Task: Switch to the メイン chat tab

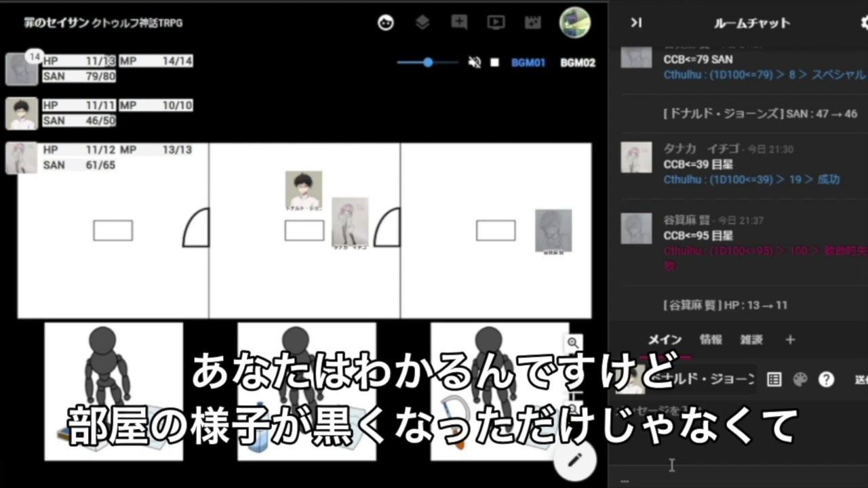Action: [x=665, y=340]
